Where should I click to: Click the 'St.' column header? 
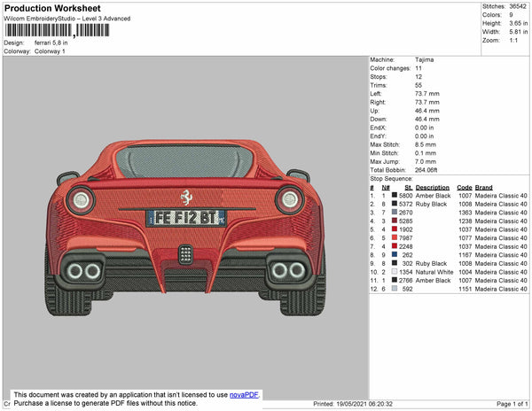pos(409,188)
